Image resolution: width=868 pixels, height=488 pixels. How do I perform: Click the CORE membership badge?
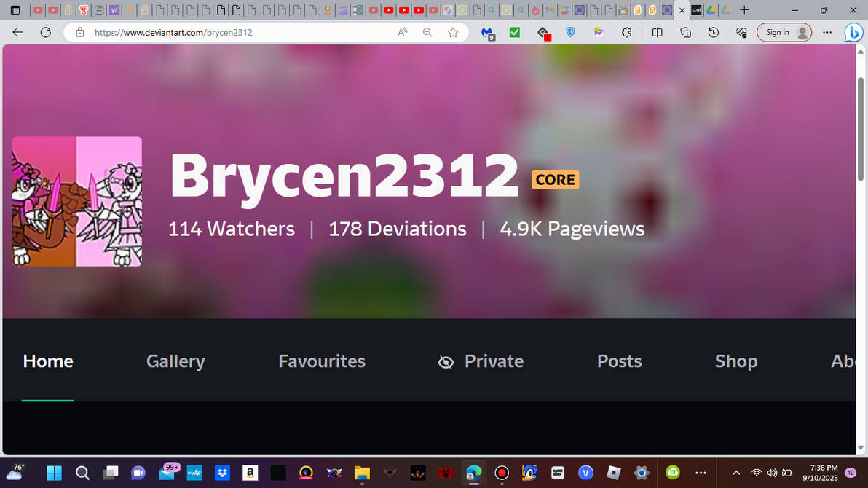(555, 179)
